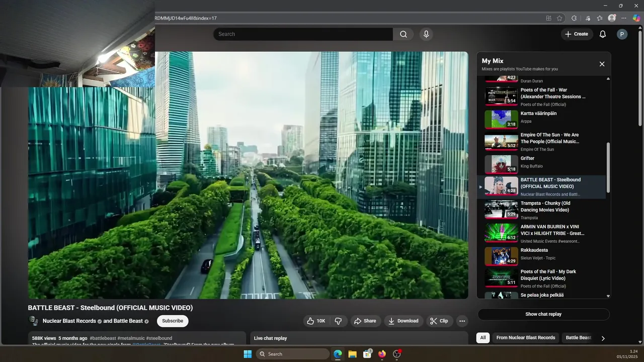The width and height of the screenshot is (644, 362).
Task: Clip the video with scissors button
Action: click(x=439, y=321)
